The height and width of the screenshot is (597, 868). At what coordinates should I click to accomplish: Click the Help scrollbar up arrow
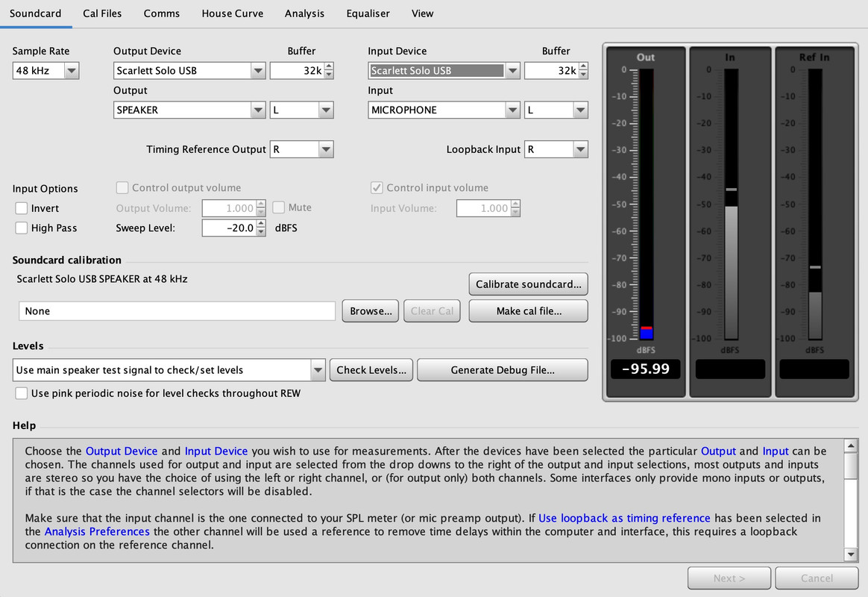pyautogui.click(x=851, y=446)
